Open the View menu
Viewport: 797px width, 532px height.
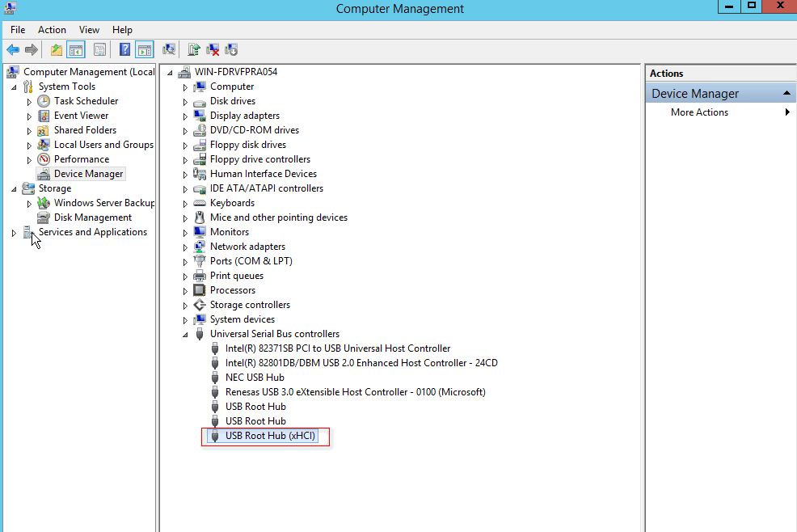89,29
